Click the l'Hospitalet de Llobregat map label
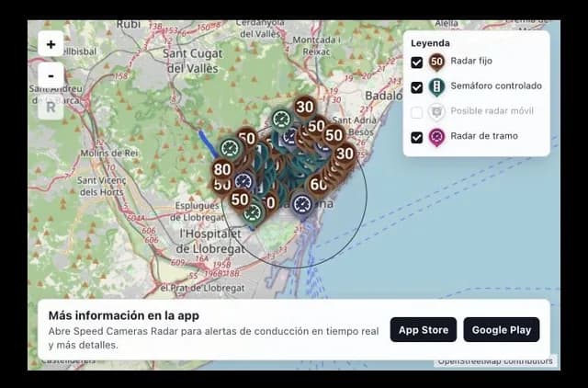 coord(210,241)
